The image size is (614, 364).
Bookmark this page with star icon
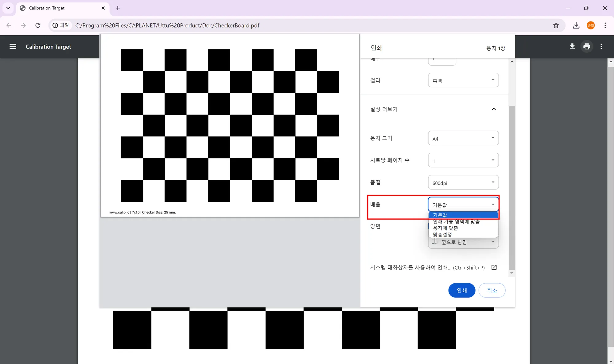pos(556,25)
